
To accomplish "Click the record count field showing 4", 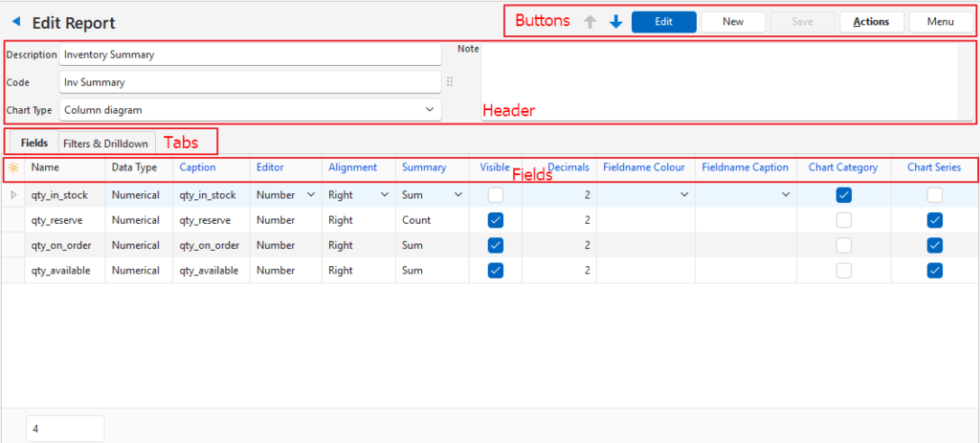I will click(66, 429).
